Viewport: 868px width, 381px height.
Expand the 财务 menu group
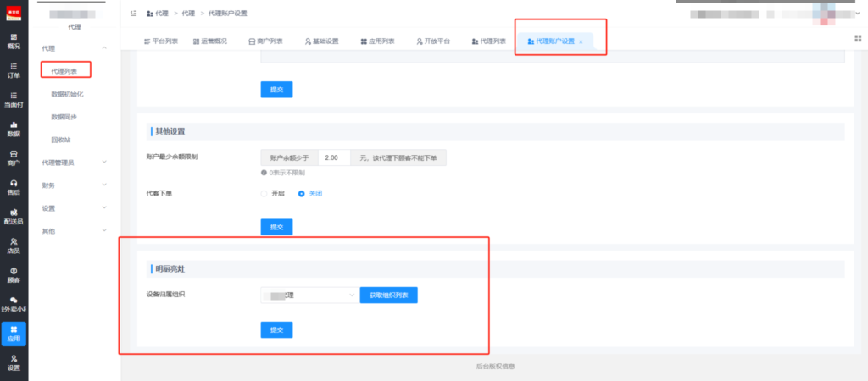click(x=75, y=185)
